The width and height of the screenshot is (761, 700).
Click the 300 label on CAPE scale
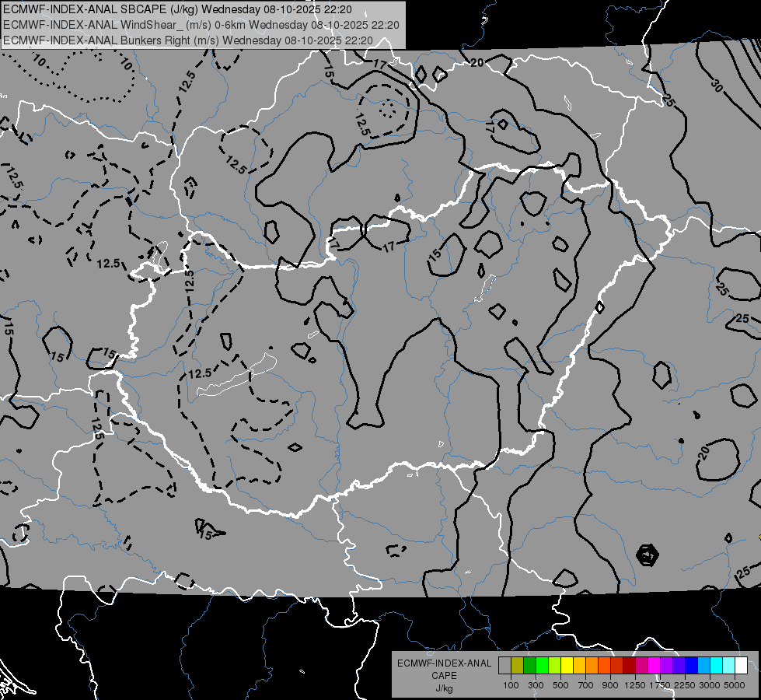(536, 685)
